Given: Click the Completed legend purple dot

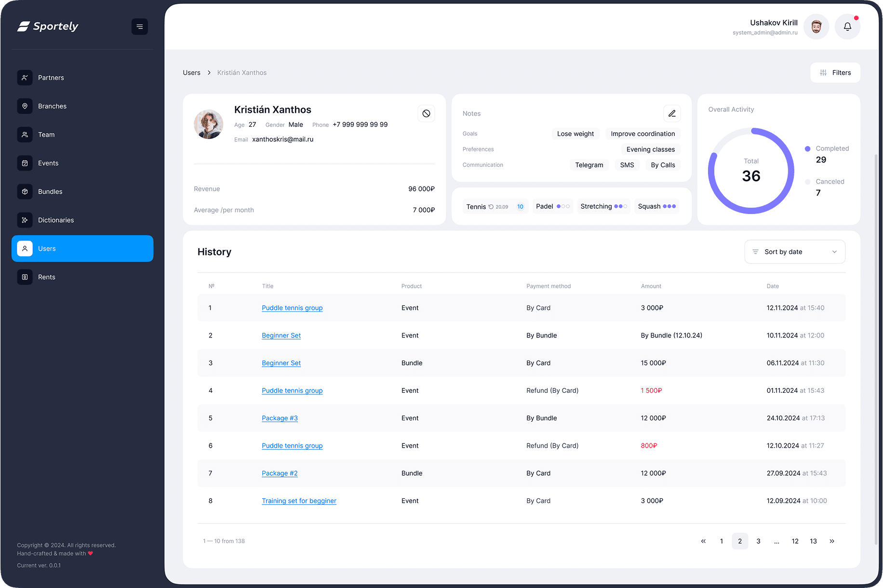Looking at the screenshot, I should coord(807,148).
